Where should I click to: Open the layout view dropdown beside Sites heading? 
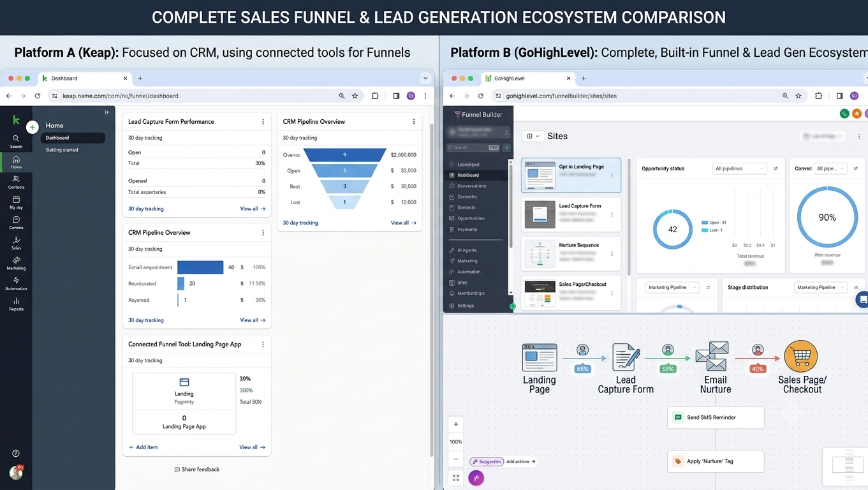coord(533,136)
